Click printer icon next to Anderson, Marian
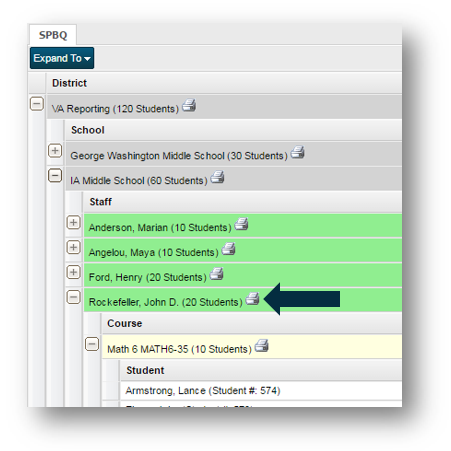Image resolution: width=451 pixels, height=451 pixels. [241, 224]
